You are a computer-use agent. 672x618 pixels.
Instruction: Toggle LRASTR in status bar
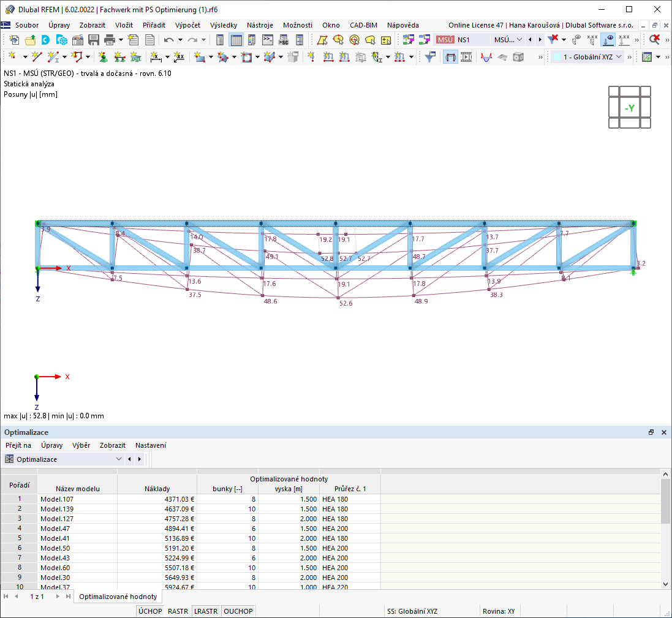pyautogui.click(x=206, y=611)
